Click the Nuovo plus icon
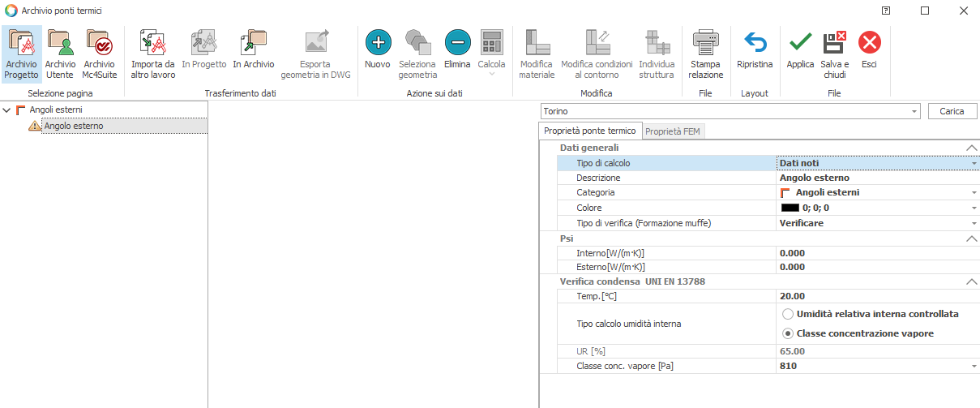Viewport: 980px width, 408px height. click(x=378, y=42)
